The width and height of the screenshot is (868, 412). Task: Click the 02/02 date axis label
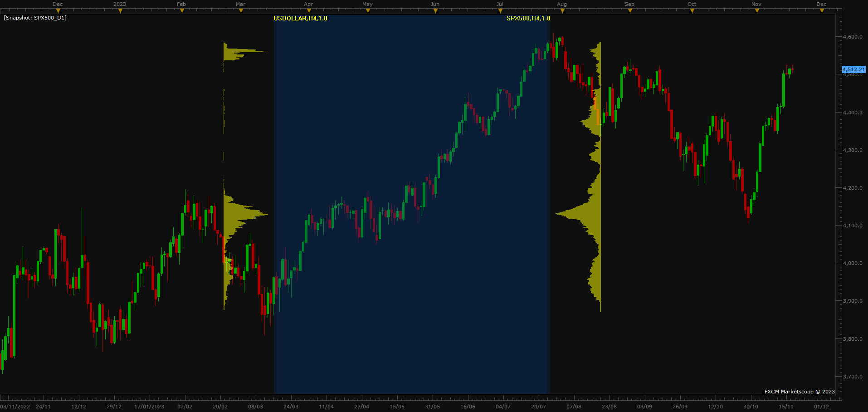(185, 407)
